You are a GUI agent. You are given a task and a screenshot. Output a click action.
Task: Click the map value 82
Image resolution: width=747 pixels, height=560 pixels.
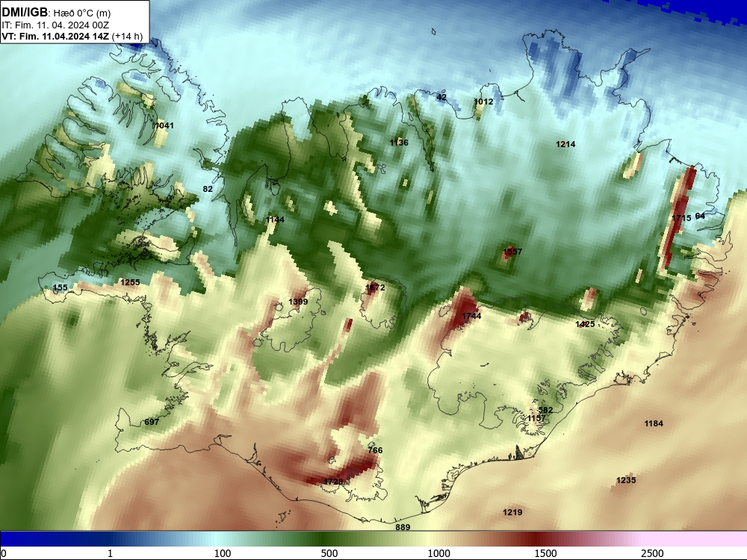tap(208, 189)
